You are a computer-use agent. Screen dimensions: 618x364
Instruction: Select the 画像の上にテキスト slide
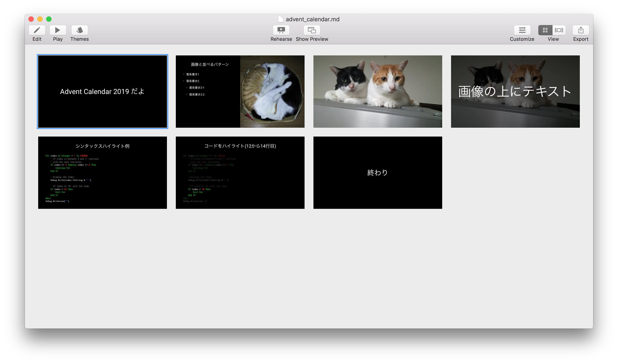pyautogui.click(x=515, y=92)
